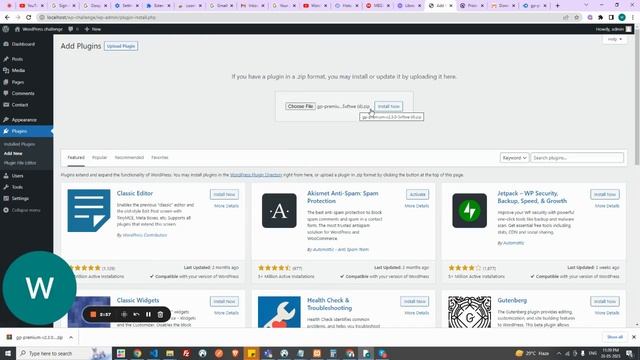This screenshot has width=640, height=360.
Task: Reload the browser page
Action: coord(29,18)
